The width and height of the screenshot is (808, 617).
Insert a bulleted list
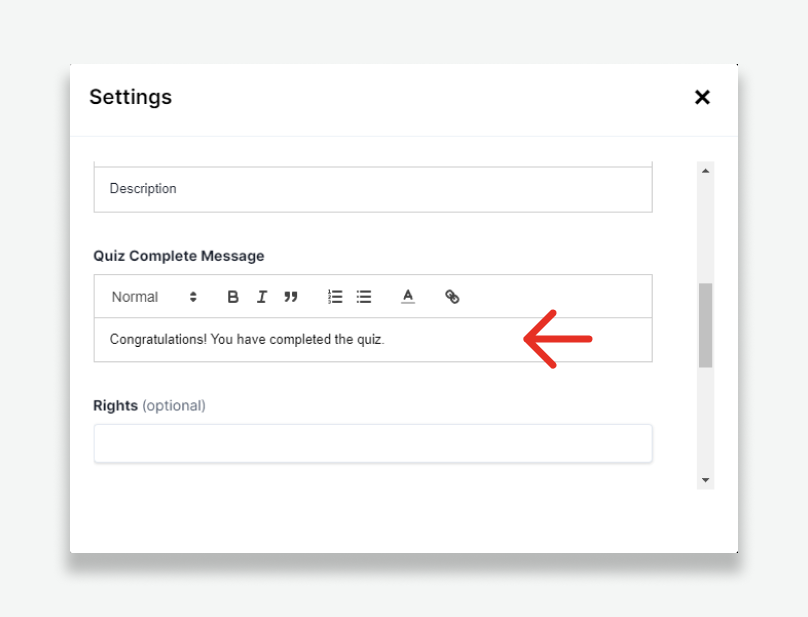[x=364, y=297]
